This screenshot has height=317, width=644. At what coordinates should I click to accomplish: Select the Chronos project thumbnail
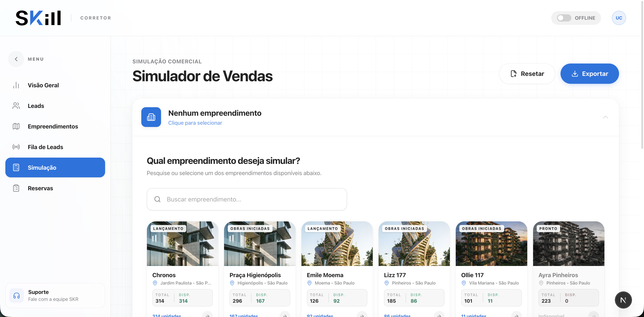click(182, 244)
